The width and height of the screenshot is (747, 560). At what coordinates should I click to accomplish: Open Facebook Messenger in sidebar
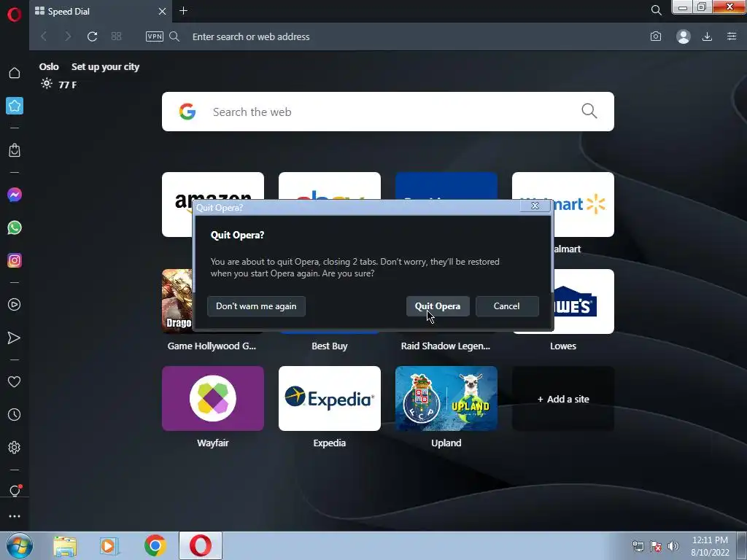coord(15,195)
